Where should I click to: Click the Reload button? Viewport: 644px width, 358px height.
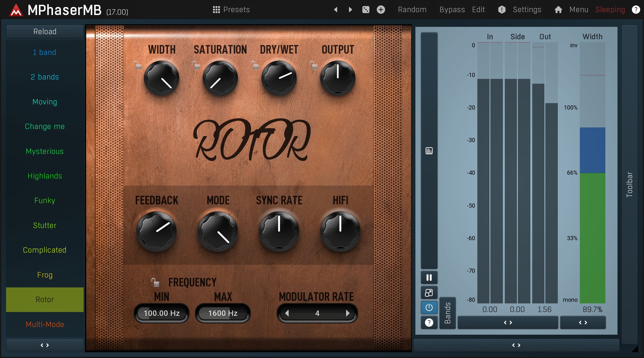[x=45, y=32]
